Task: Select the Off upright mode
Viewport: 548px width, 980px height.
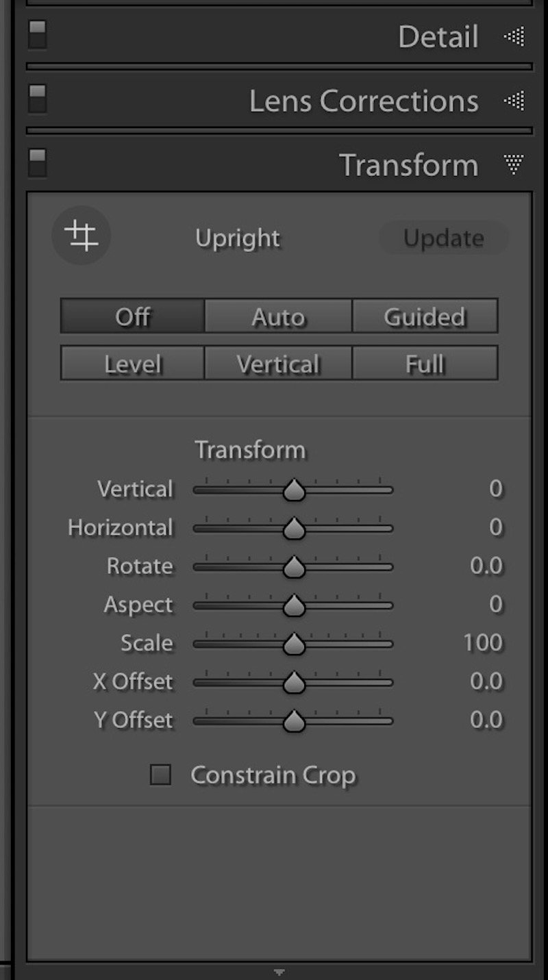Action: click(x=133, y=316)
